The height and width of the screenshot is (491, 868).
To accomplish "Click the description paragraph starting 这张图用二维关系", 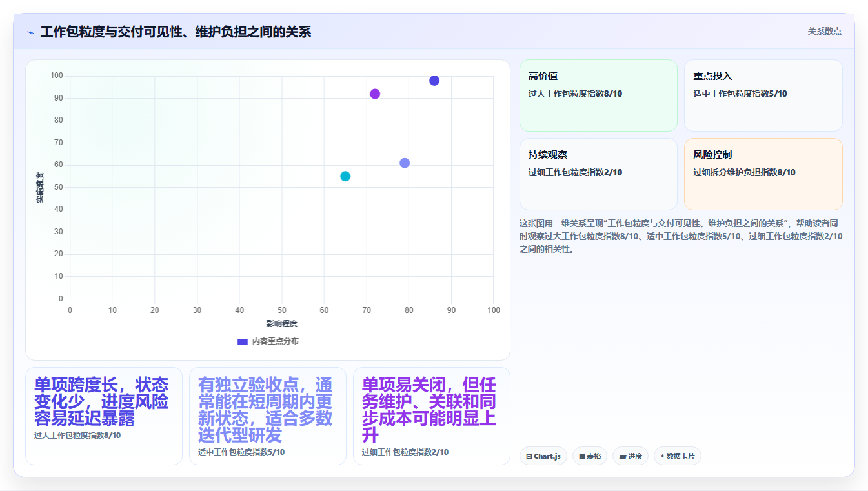I will (x=681, y=236).
